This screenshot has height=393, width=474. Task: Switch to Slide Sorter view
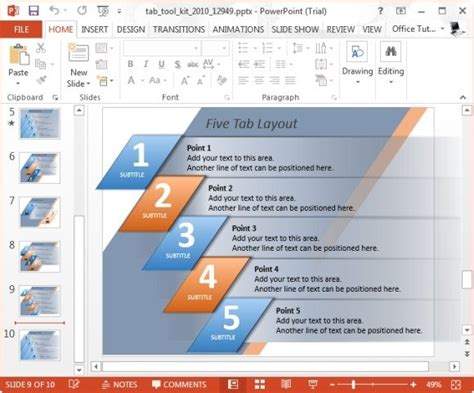pyautogui.click(x=260, y=384)
